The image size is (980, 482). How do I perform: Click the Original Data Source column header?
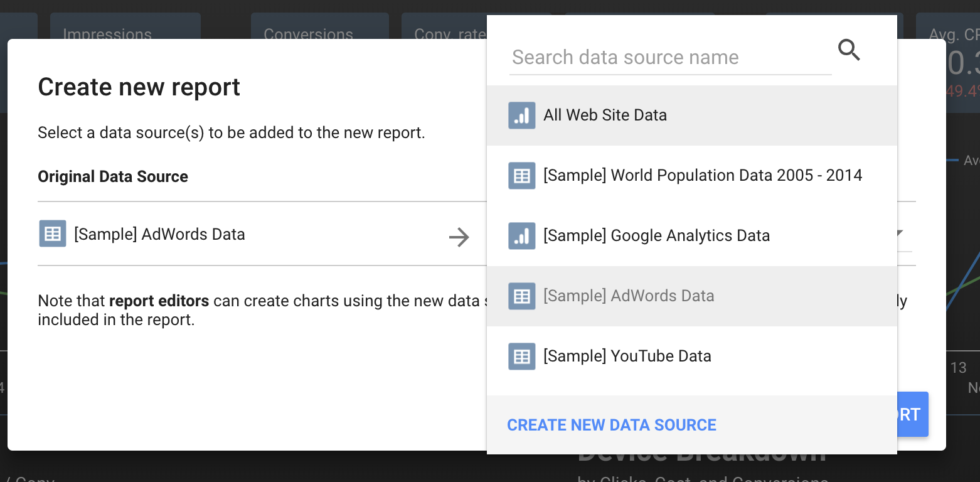[x=113, y=177]
